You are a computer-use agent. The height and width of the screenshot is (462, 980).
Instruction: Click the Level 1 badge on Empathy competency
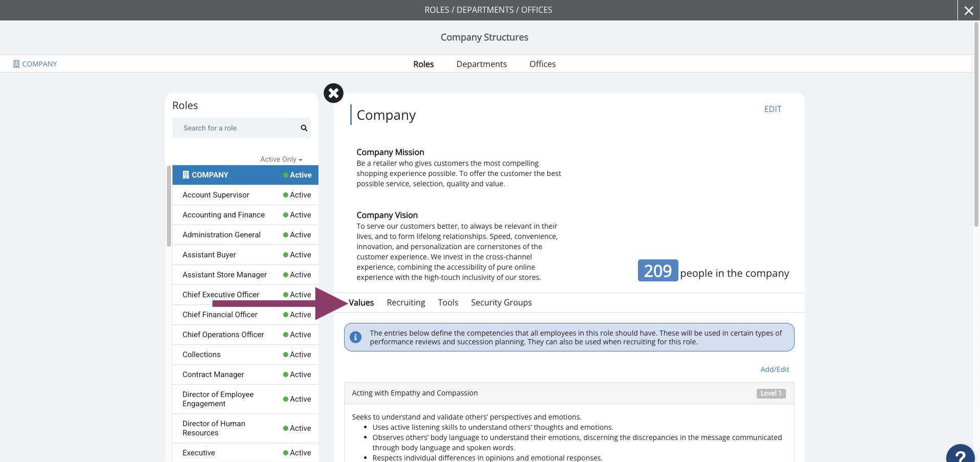(x=771, y=393)
